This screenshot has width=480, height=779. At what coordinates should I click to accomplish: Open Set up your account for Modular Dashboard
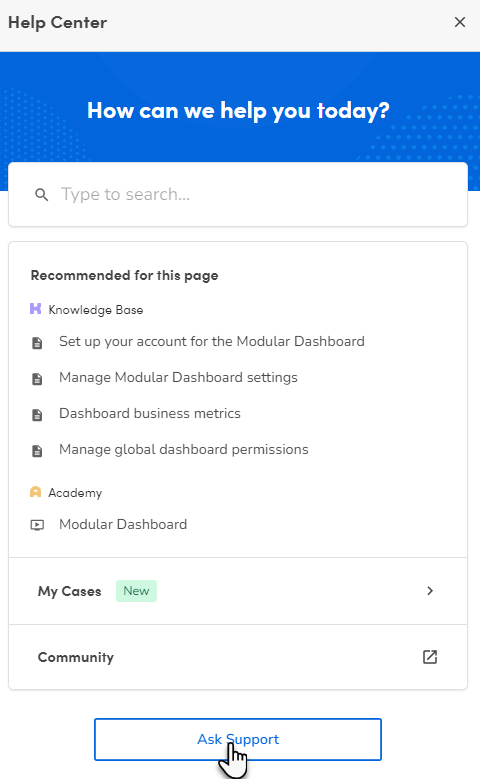tap(212, 341)
